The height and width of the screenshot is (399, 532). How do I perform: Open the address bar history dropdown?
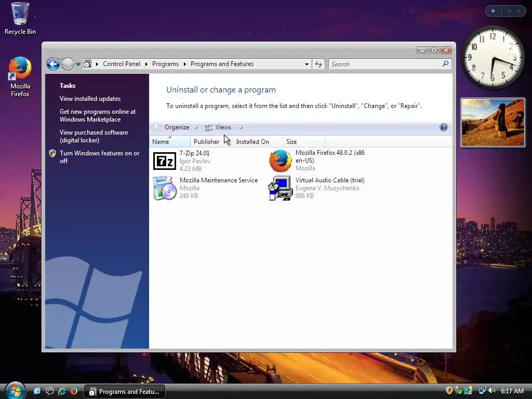click(x=307, y=64)
